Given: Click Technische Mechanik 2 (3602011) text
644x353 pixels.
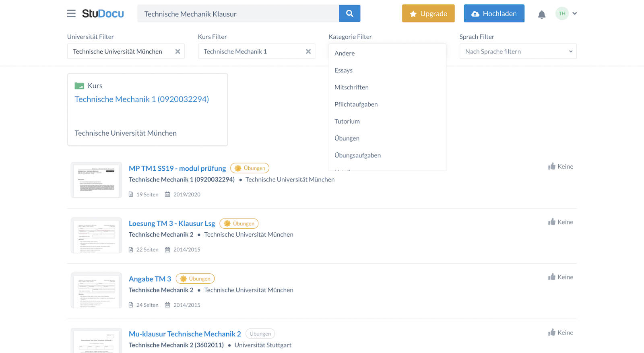Looking at the screenshot, I should (x=176, y=345).
